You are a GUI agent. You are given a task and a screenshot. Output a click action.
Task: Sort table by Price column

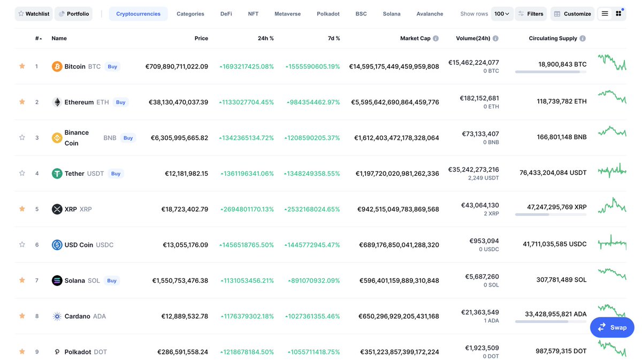pyautogui.click(x=201, y=38)
